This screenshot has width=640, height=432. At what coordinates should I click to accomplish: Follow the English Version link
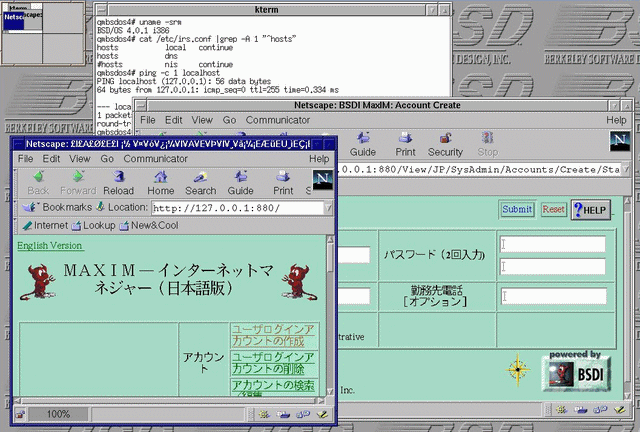pyautogui.click(x=50, y=245)
